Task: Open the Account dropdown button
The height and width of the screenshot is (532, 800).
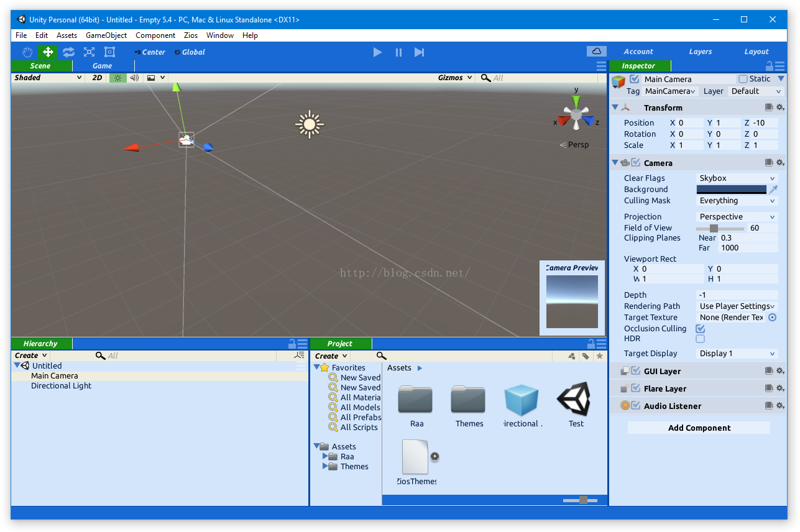Action: click(638, 52)
